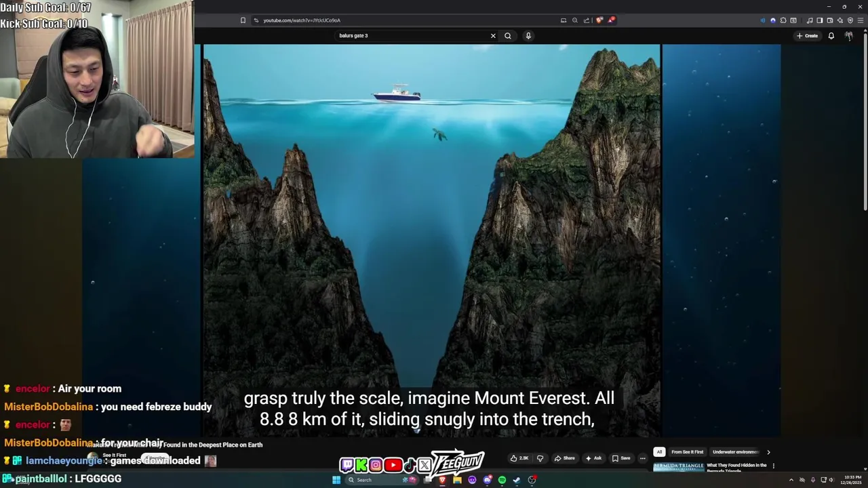Open the Brave Shields lion icon
The width and height of the screenshot is (868, 488).
click(599, 20)
